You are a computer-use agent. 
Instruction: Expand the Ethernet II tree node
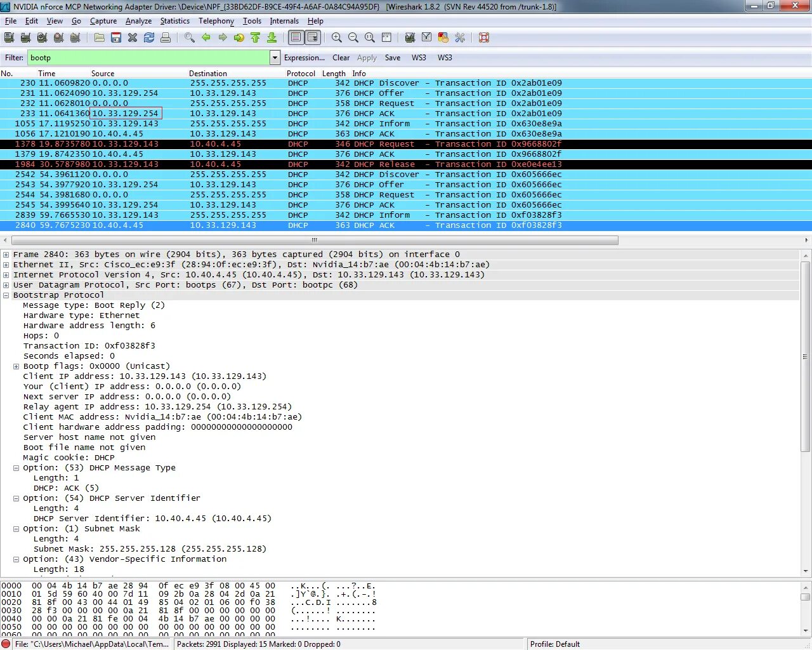[x=6, y=265]
